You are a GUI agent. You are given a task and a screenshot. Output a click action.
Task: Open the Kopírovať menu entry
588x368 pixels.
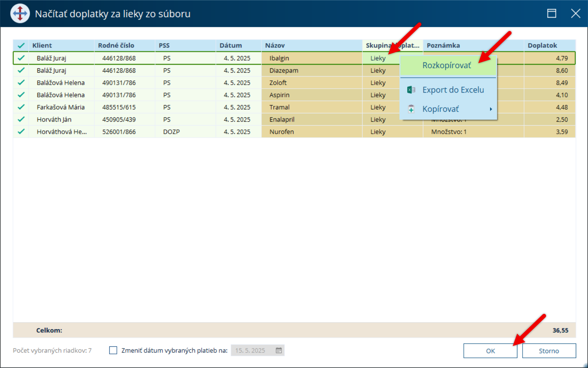[448, 109]
